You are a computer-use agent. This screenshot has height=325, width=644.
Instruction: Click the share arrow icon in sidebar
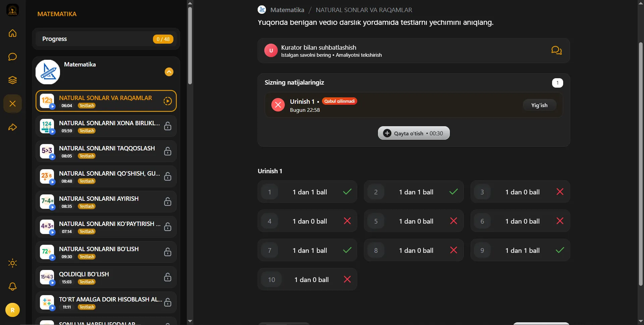12,127
